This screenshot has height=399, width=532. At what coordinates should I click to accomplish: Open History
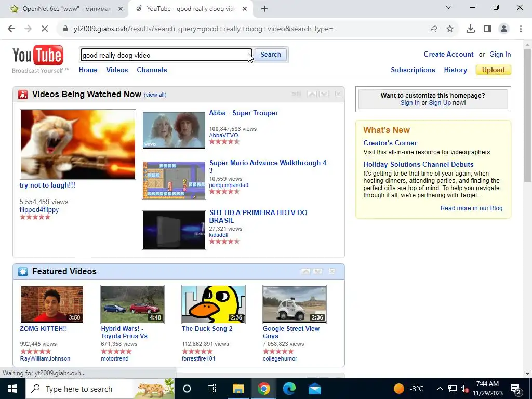(455, 70)
